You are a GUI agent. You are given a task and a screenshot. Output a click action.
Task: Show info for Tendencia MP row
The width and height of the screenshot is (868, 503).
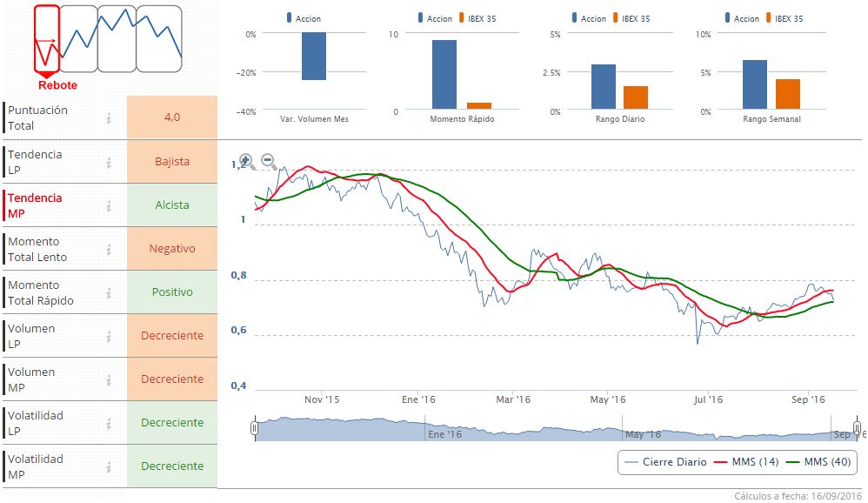[109, 205]
